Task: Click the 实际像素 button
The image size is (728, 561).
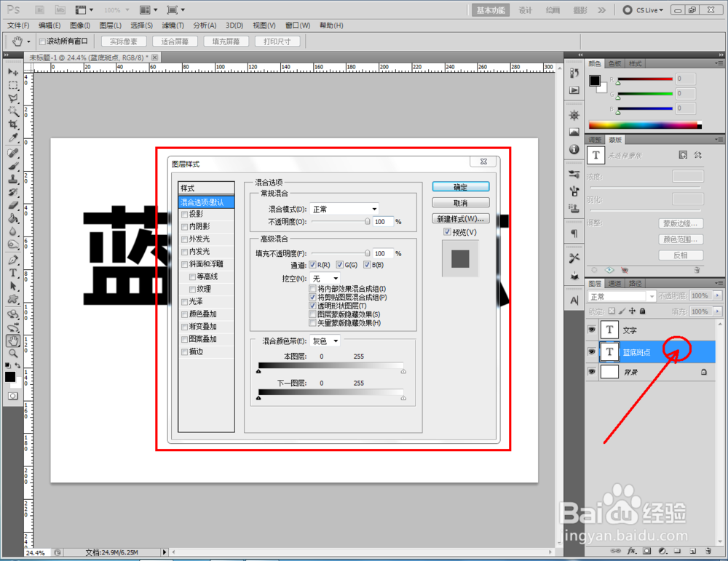Action: point(124,41)
